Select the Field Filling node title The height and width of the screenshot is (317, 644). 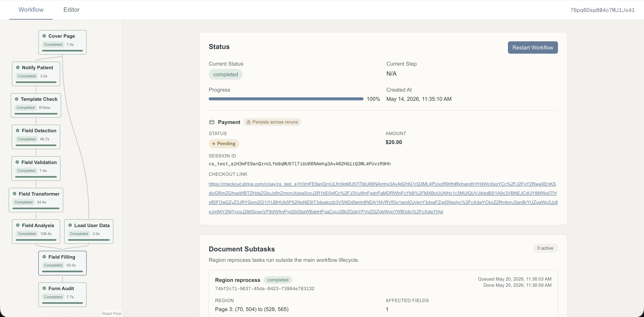point(62,257)
